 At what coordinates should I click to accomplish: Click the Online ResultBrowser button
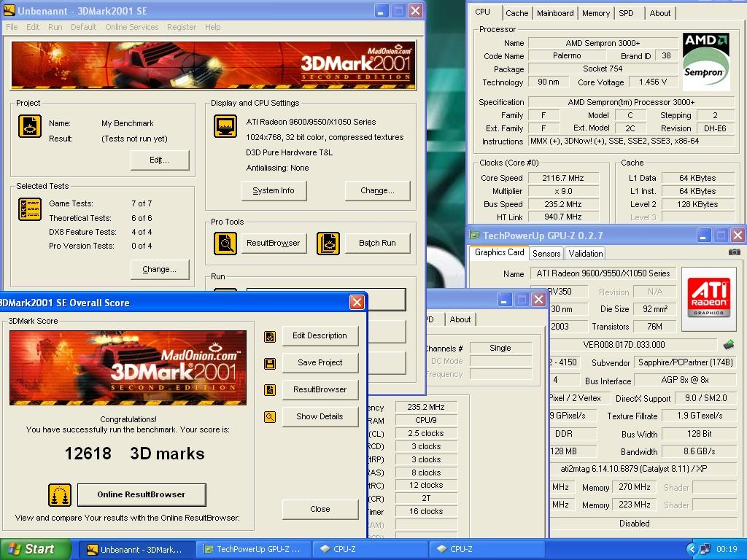tap(142, 495)
